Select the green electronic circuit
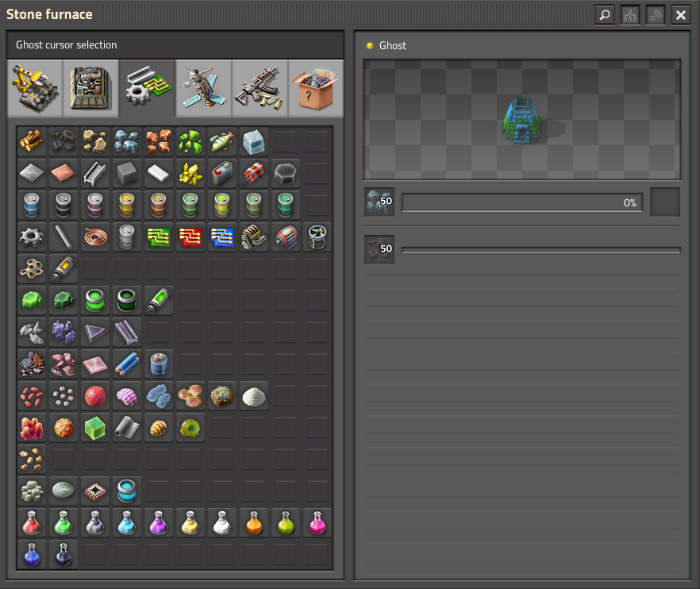The width and height of the screenshot is (700, 589). 159,237
